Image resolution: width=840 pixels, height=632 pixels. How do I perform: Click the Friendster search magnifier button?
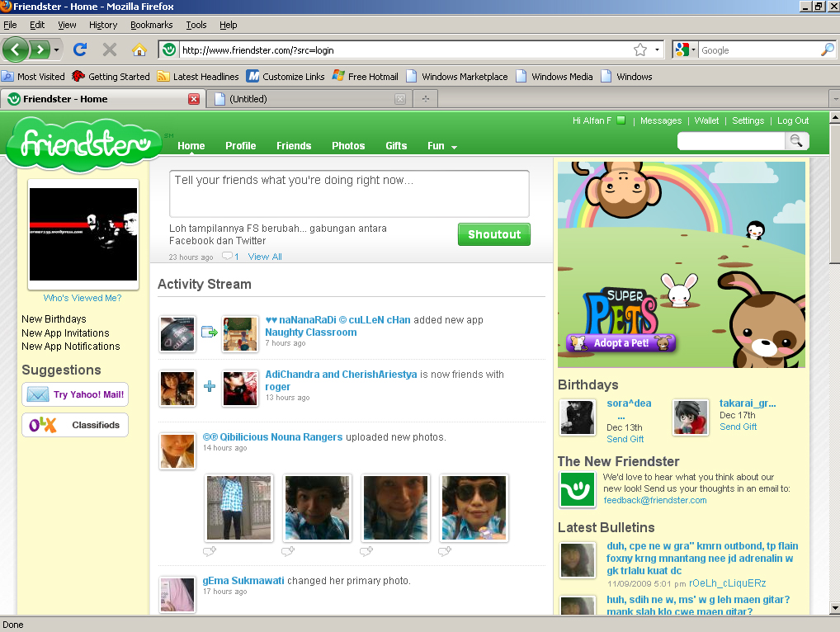[796, 141]
